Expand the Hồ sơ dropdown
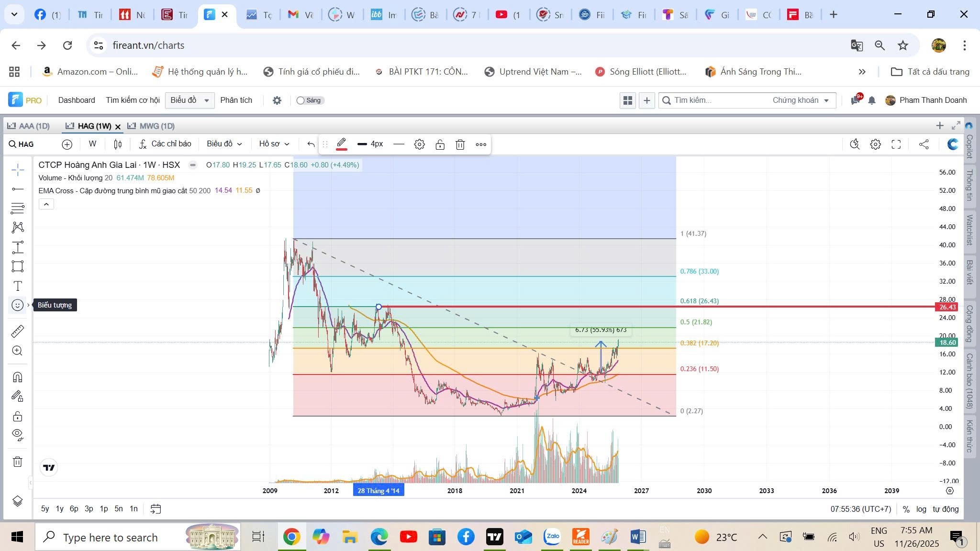The height and width of the screenshot is (551, 980). [x=274, y=144]
